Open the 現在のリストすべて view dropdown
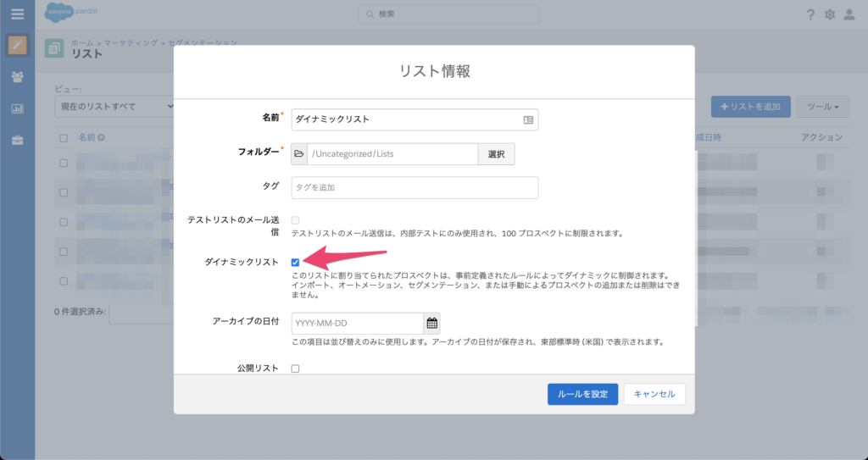This screenshot has height=460, width=868. pos(114,107)
